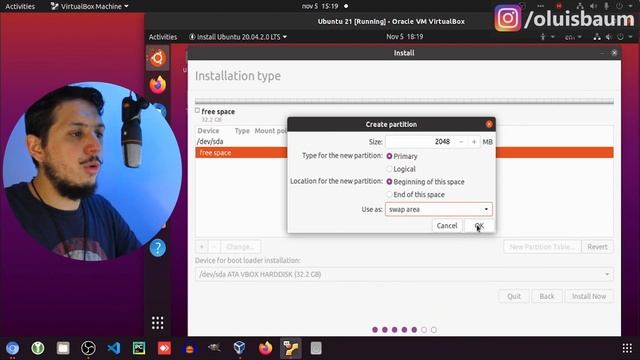Image resolution: width=640 pixels, height=360 pixels.
Task: Open the Use as swap area dropdown
Action: 438,209
